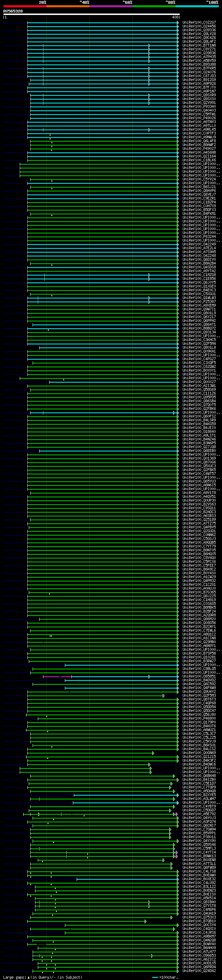Follow the UniRef100_C1BLK6 link
222x980 pixels.
coord(199,160)
